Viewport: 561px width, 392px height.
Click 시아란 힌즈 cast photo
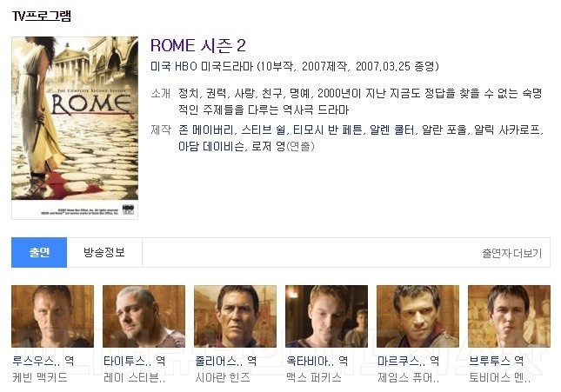[235, 316]
